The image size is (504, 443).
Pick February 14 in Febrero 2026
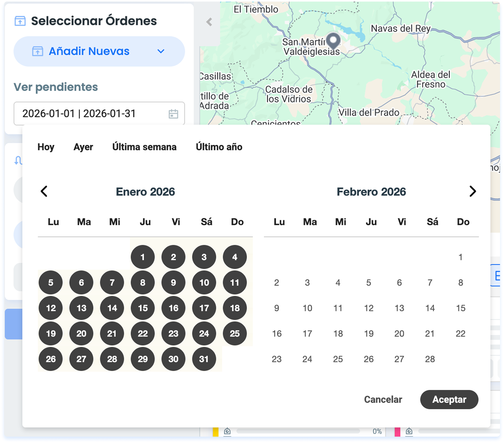click(x=430, y=308)
